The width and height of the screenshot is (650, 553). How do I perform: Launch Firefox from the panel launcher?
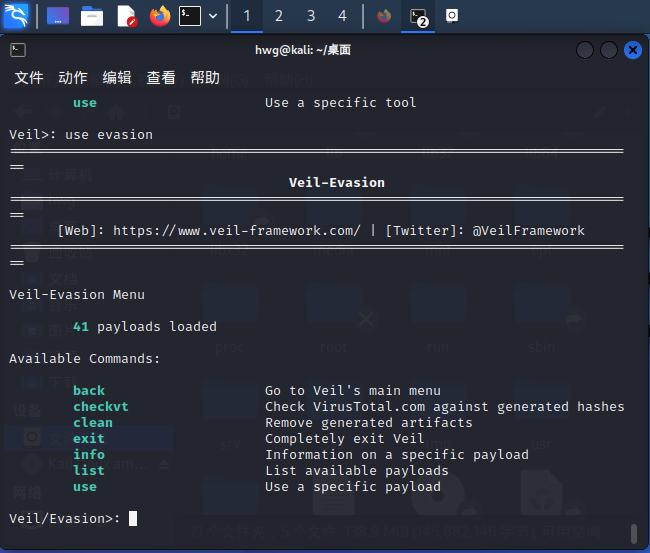click(160, 16)
